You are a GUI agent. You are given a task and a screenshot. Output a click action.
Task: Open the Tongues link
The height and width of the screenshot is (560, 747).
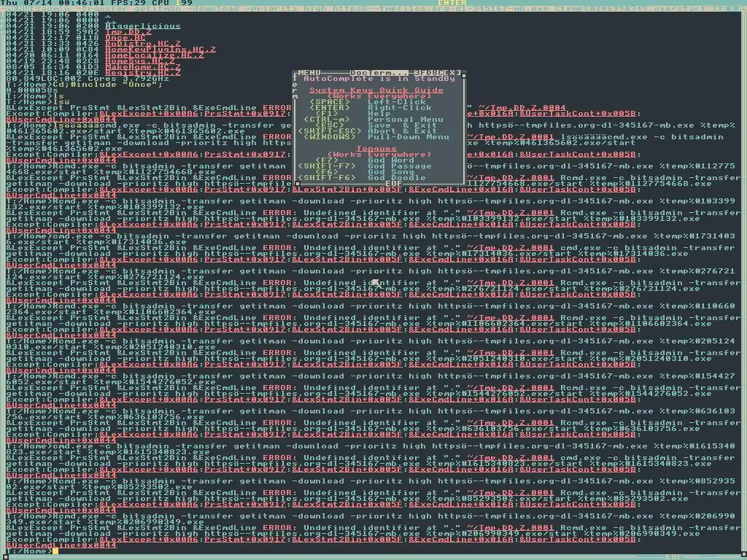click(x=376, y=149)
